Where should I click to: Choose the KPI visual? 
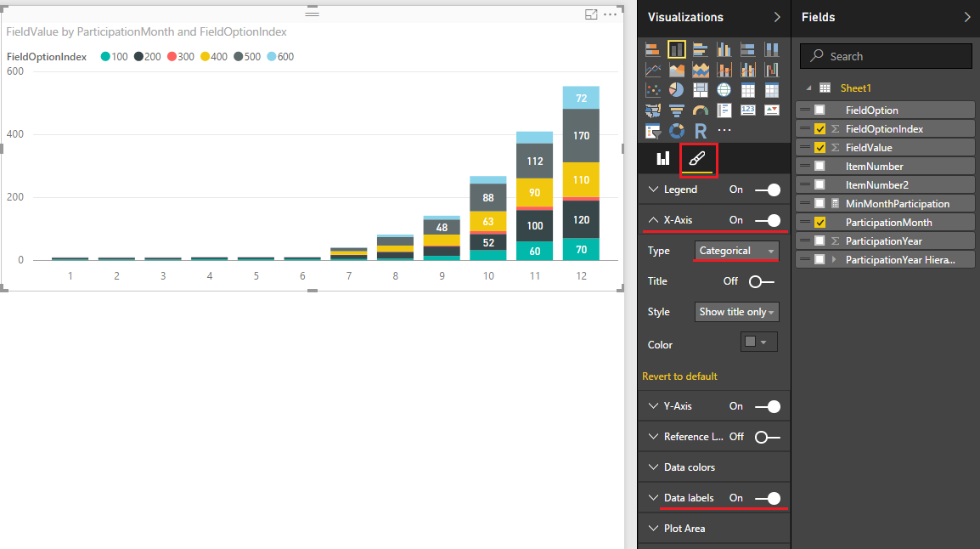coord(772,110)
